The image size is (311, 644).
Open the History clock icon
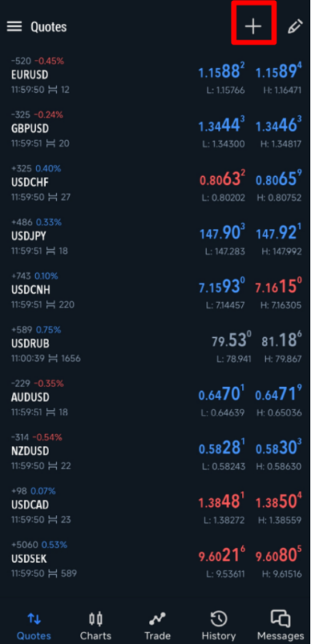[218, 619]
